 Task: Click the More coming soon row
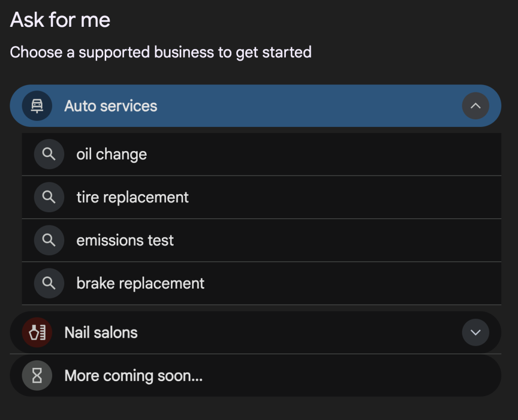pos(133,376)
